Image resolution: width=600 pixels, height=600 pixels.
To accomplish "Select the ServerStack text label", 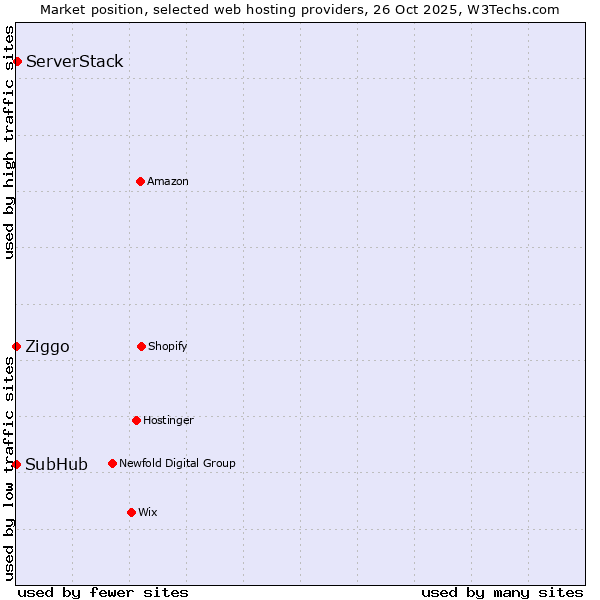I will pos(75,62).
